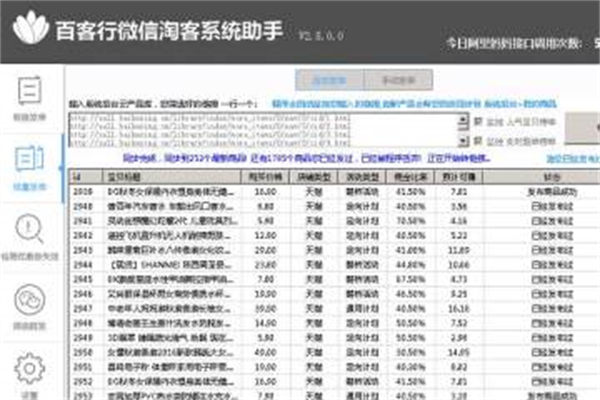Sort by the 淘宝价格 column header

(265, 177)
